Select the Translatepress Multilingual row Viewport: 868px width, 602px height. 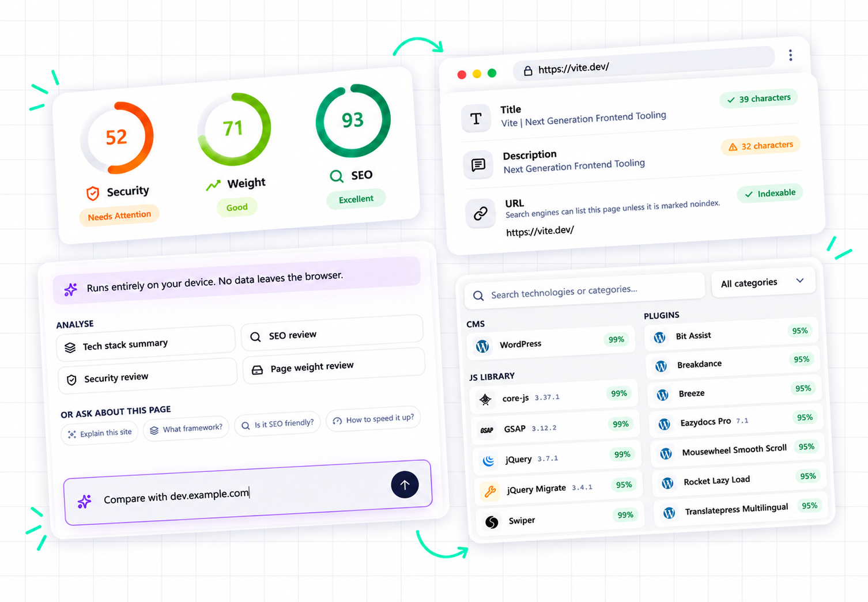(x=741, y=509)
